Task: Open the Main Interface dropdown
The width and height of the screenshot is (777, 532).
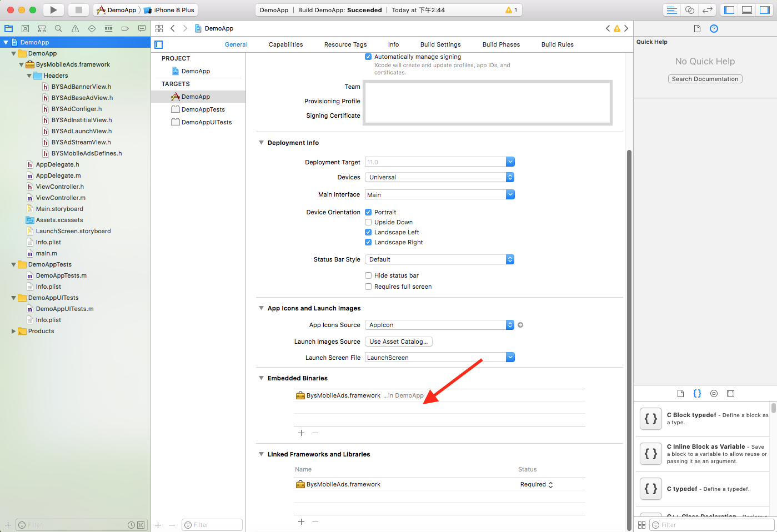Action: (510, 194)
